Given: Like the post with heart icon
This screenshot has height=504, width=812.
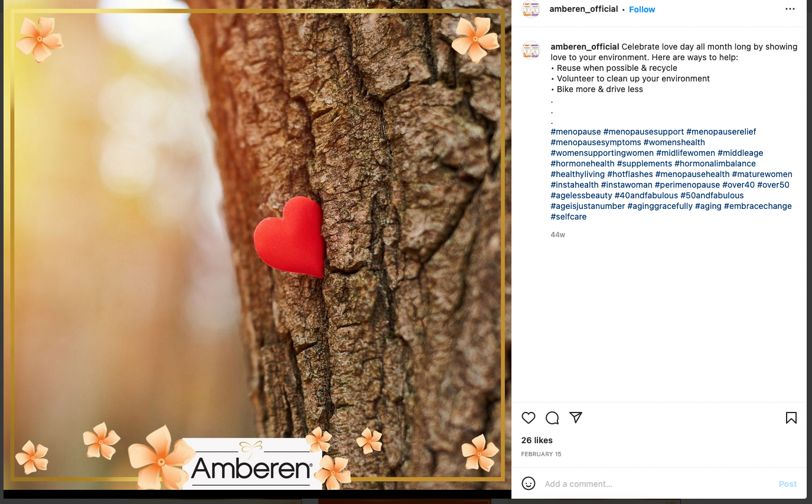Looking at the screenshot, I should (529, 418).
